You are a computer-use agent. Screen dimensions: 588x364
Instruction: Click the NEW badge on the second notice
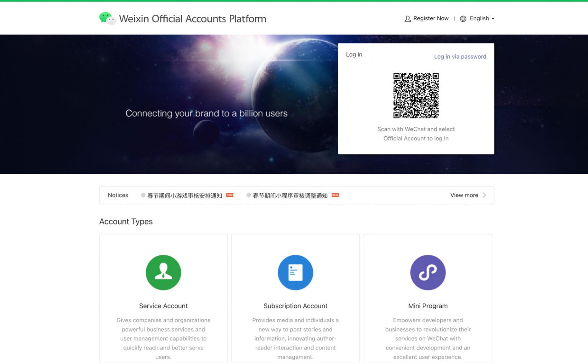pyautogui.click(x=335, y=195)
